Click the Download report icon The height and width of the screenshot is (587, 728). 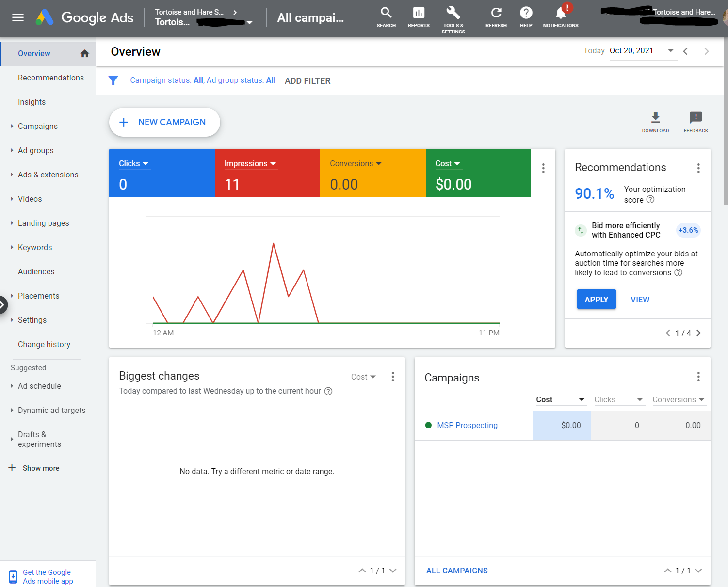(x=655, y=118)
